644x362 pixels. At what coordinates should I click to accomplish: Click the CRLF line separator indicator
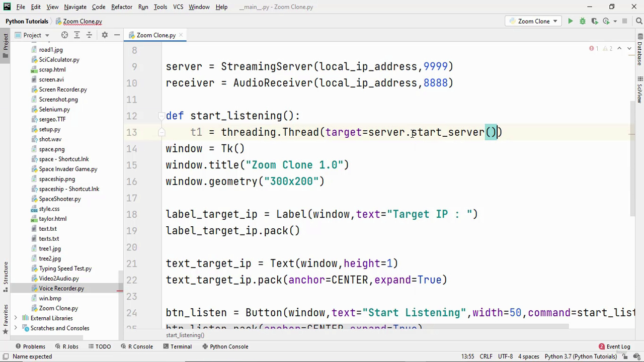tap(486, 356)
